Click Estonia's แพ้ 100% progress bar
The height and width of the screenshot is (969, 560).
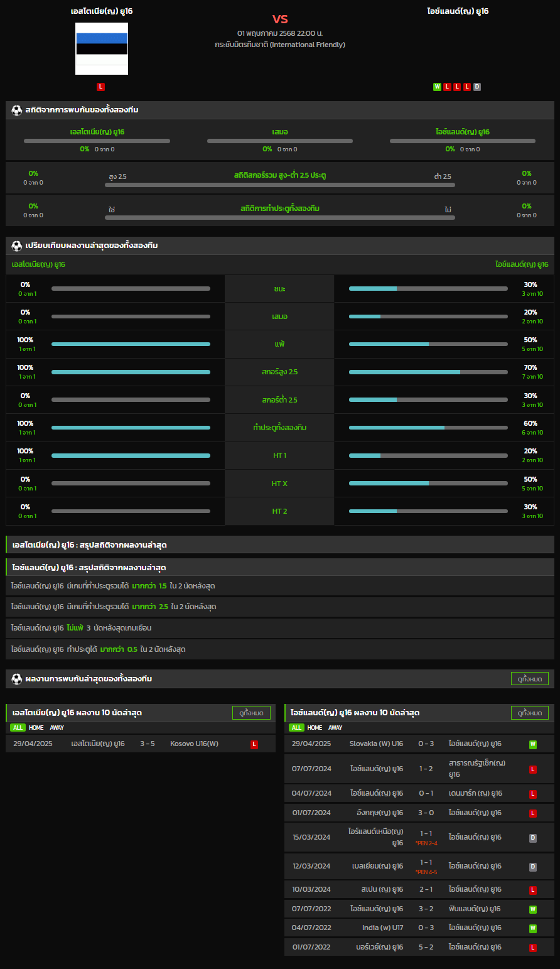[x=131, y=344]
